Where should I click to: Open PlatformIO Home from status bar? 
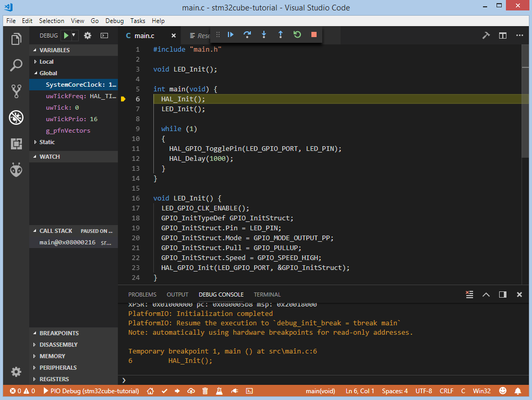(x=150, y=391)
